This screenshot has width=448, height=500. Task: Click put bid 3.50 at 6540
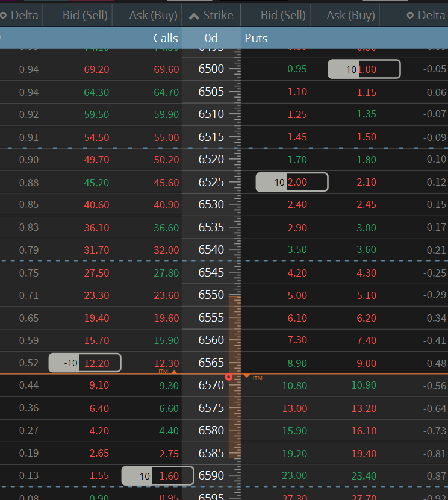tap(297, 249)
